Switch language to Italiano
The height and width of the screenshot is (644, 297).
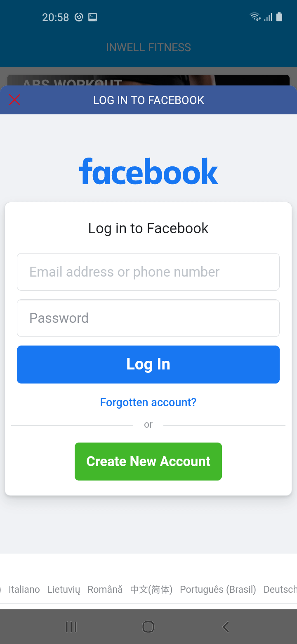24,590
